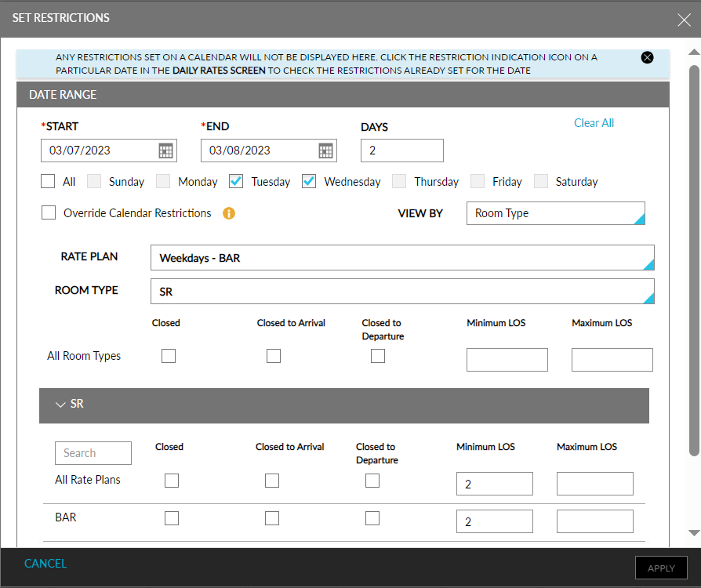The height and width of the screenshot is (588, 701).
Task: Click the Apply button
Action: point(661,568)
